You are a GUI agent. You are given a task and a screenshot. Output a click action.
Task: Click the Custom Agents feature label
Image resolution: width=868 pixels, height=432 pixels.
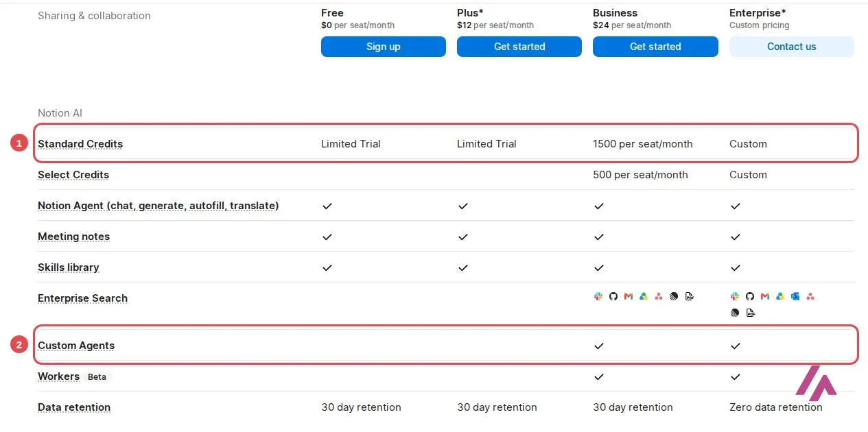click(x=76, y=346)
